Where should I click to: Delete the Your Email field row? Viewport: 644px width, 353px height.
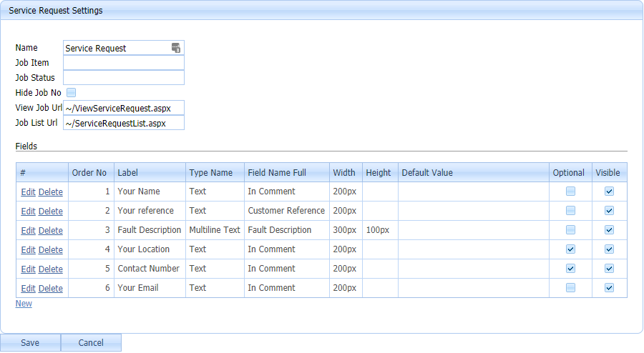point(50,288)
